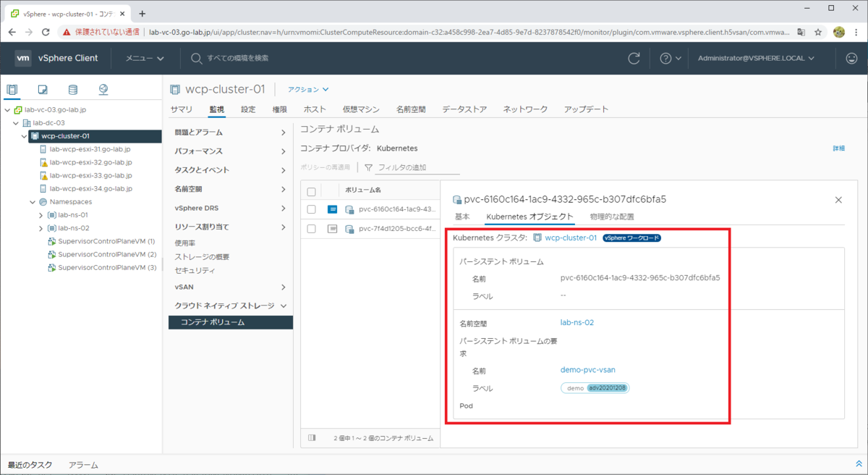Expand lab-ns-01 namespace node
This screenshot has height=475, width=868.
(x=41, y=215)
